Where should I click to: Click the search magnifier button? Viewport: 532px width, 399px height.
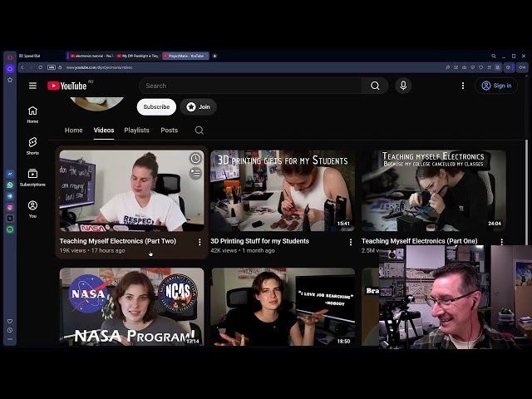click(x=375, y=86)
